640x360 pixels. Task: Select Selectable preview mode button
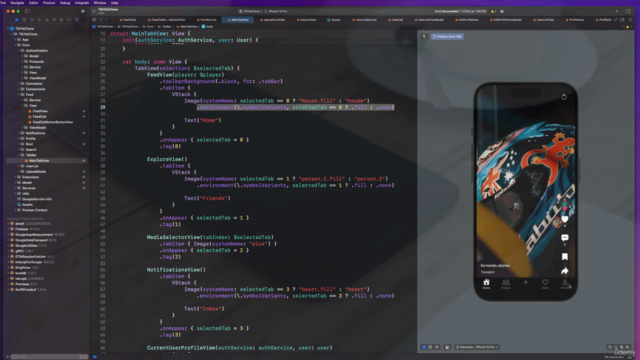click(x=430, y=347)
